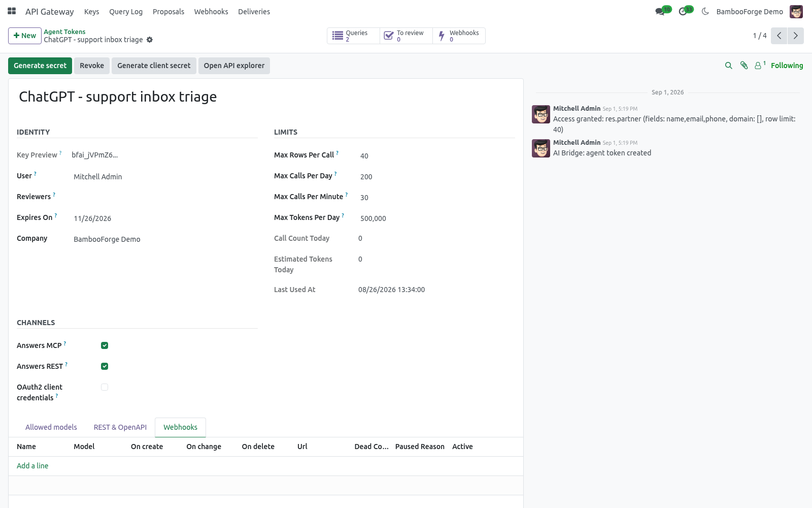Image resolution: width=812 pixels, height=508 pixels.
Task: Open the record actions gear icon
Action: [150, 40]
